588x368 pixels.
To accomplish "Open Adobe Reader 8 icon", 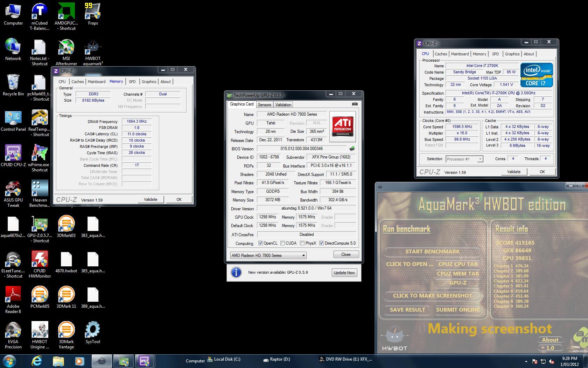I will pos(13,300).
